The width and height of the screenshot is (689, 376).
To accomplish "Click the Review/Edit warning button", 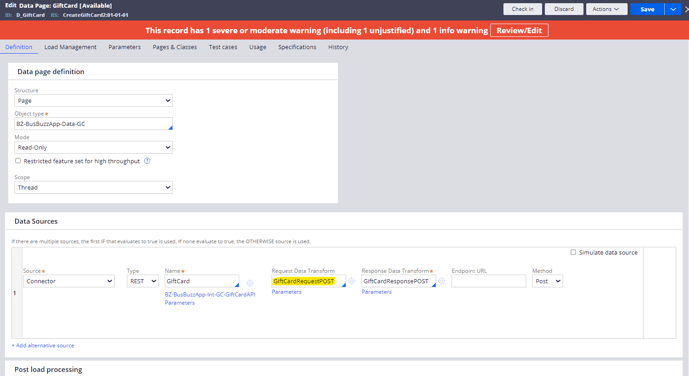I will (519, 30).
